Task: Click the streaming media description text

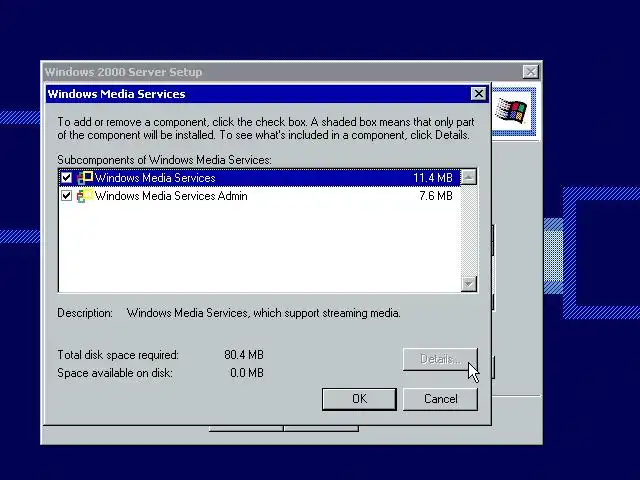Action: 264,313
